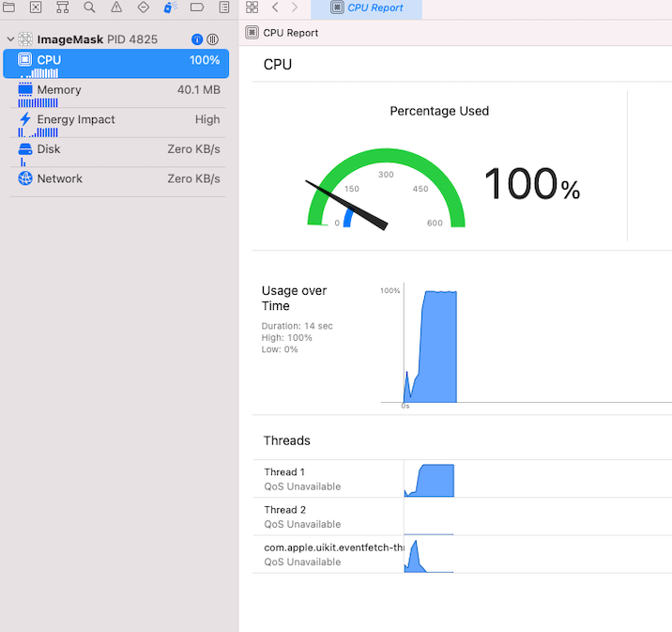The width and height of the screenshot is (672, 632).
Task: Click the ImageMask app icon
Action: click(x=25, y=39)
